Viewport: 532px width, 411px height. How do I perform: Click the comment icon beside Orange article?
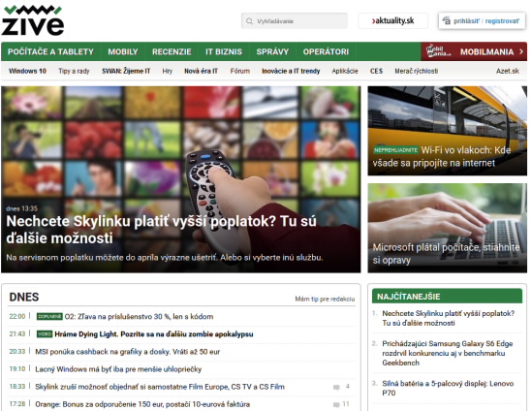336,404
